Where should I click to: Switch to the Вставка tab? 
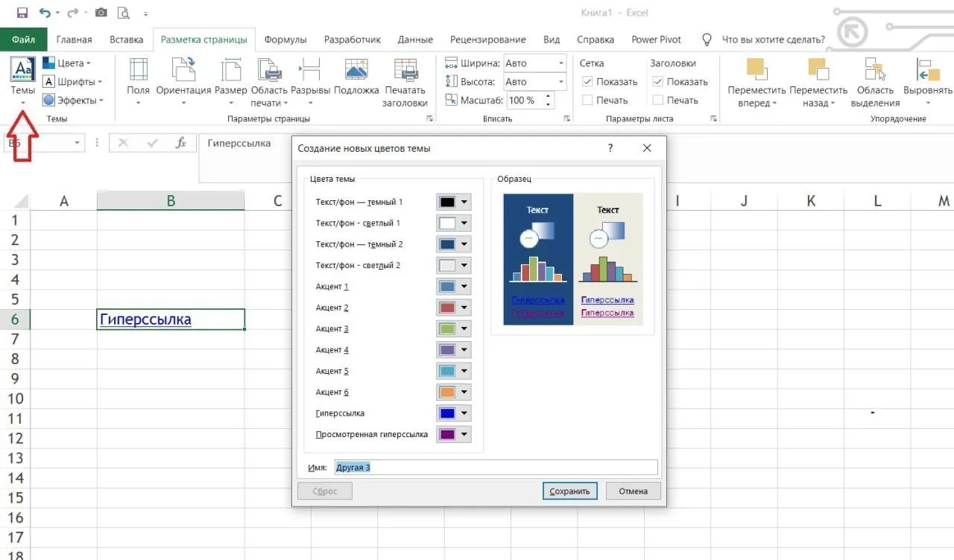click(126, 39)
